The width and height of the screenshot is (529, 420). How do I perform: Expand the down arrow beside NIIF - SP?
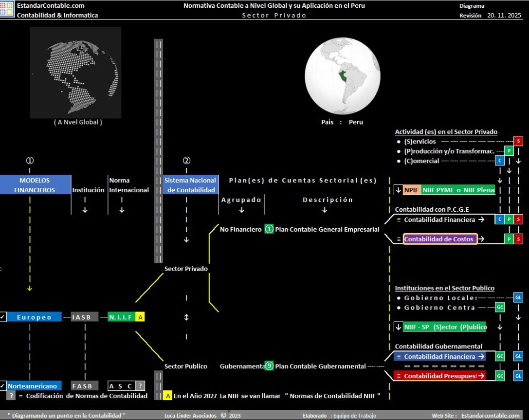[398, 327]
